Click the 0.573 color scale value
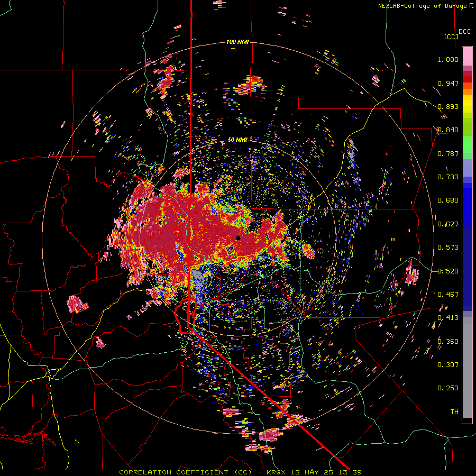This screenshot has height=476, width=476. 448,248
